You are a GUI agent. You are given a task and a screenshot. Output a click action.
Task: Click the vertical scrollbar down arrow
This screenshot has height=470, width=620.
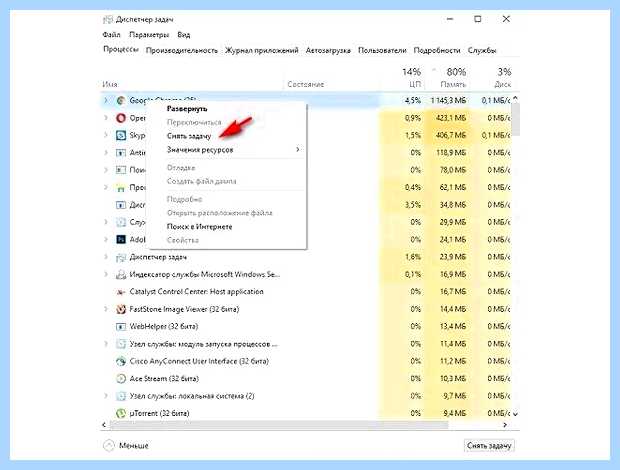[x=516, y=414]
